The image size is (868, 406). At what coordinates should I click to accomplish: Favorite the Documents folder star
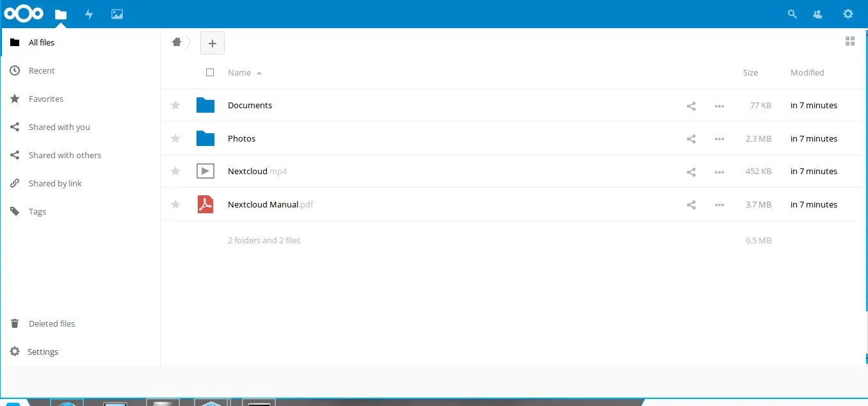point(175,105)
